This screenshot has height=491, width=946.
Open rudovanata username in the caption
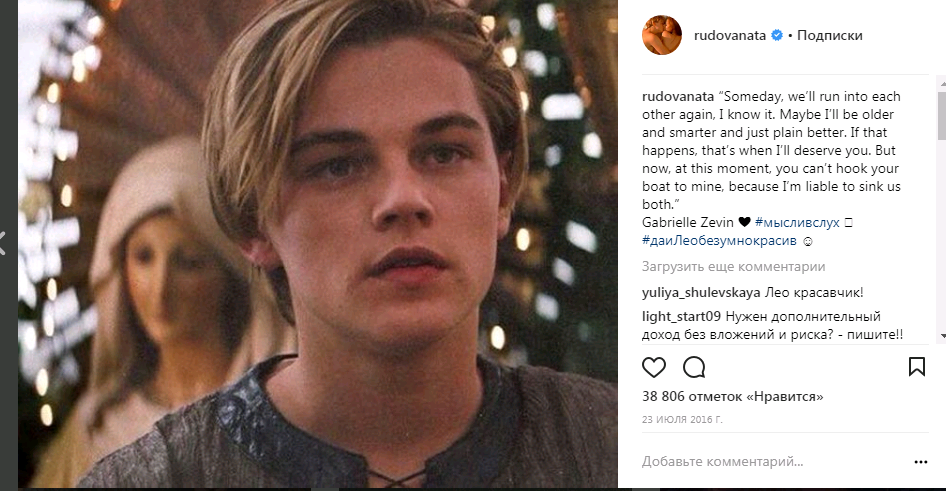pos(676,97)
